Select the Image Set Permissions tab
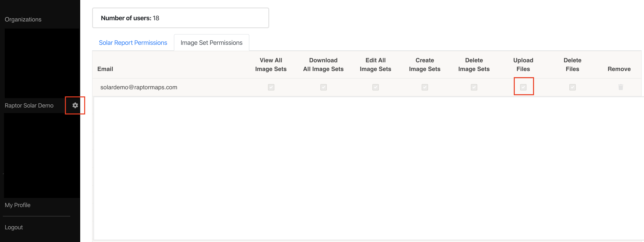644x242 pixels. click(x=211, y=43)
